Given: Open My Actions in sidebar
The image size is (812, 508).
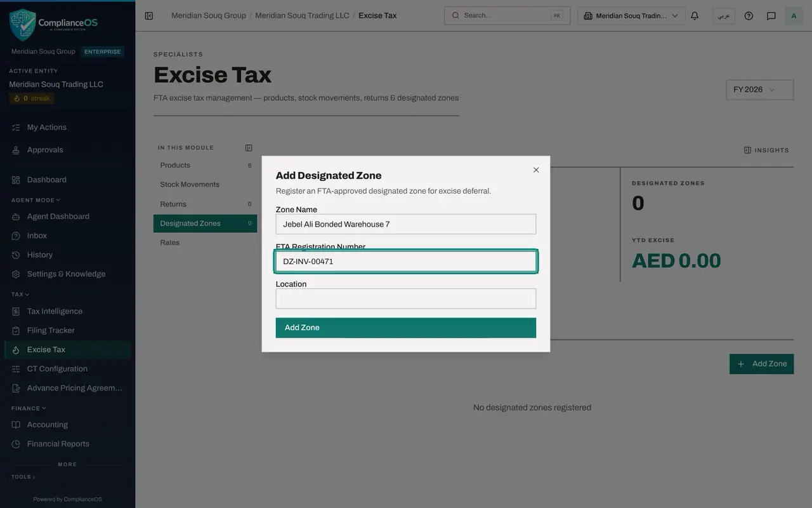Looking at the screenshot, I should [68, 128].
